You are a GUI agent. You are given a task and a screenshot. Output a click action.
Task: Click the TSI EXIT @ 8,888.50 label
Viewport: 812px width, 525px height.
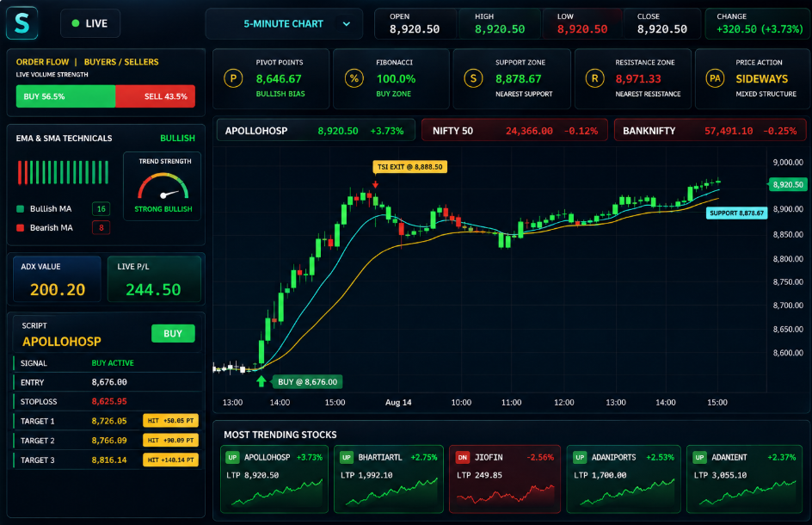coord(409,167)
